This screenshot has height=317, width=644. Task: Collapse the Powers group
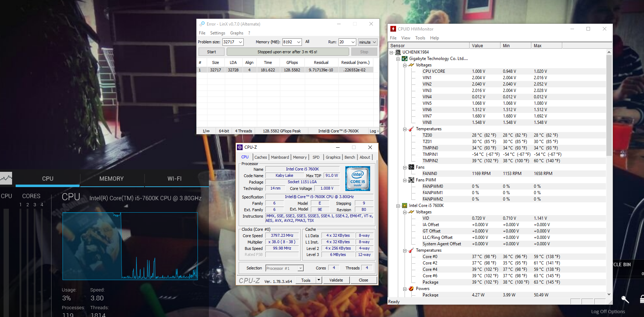[x=405, y=289]
